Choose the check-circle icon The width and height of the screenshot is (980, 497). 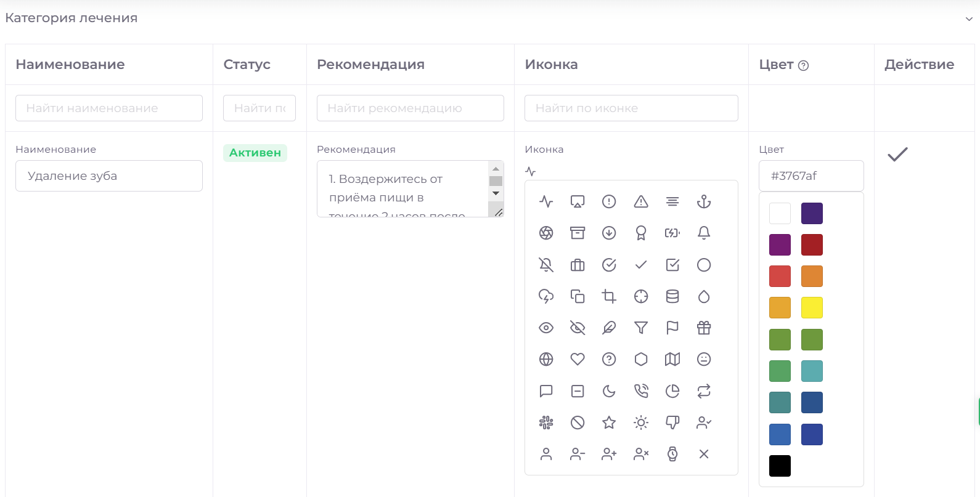609,265
